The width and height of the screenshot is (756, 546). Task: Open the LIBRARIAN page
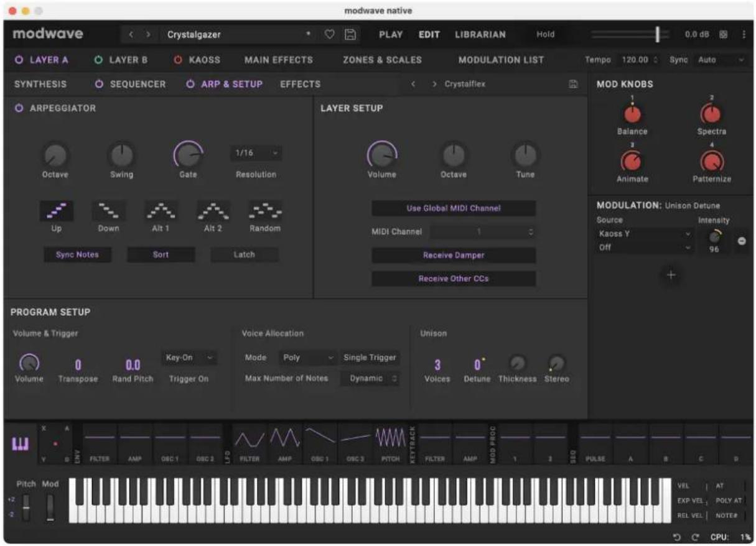coord(480,35)
